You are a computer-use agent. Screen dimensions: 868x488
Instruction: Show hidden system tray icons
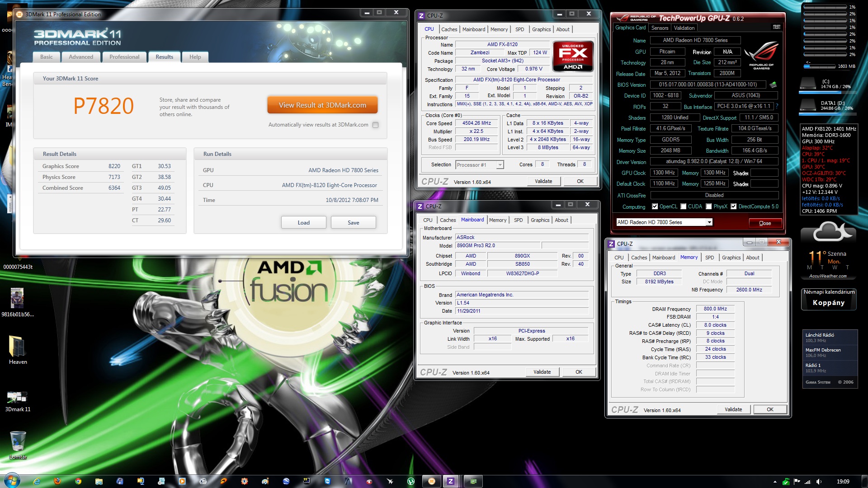(x=775, y=482)
